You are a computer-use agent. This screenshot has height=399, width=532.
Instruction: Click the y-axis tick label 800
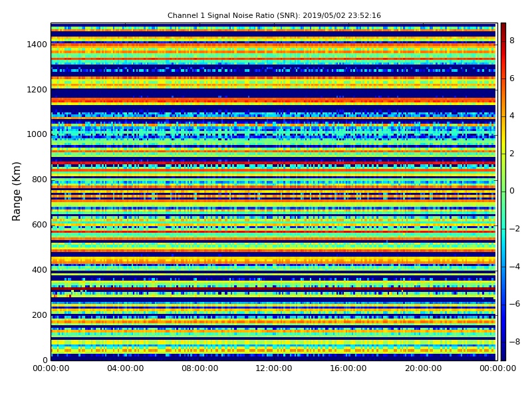[39, 180]
